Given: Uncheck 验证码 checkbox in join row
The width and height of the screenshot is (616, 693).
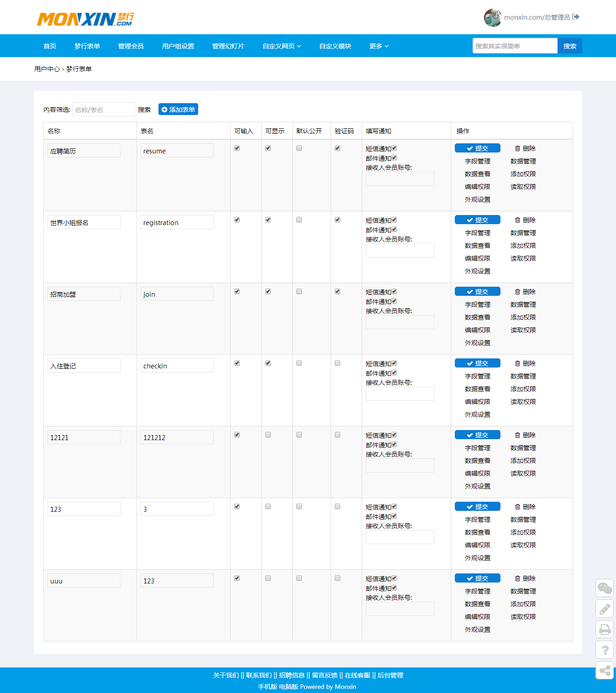Looking at the screenshot, I should click(337, 291).
